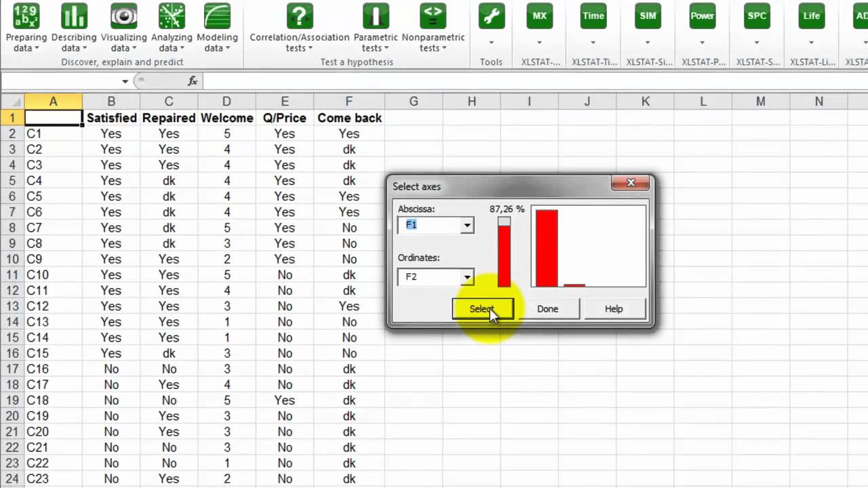Click the Done button
868x488 pixels.
[x=548, y=309]
